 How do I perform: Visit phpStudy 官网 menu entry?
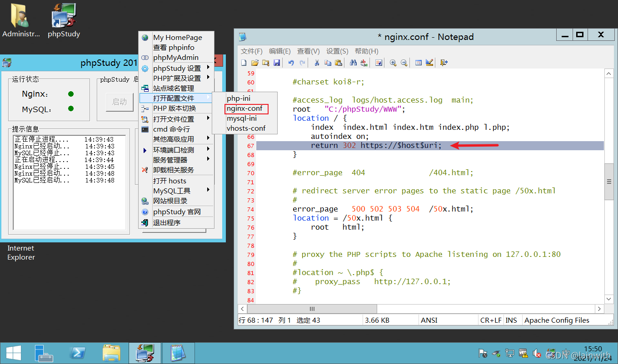click(176, 212)
